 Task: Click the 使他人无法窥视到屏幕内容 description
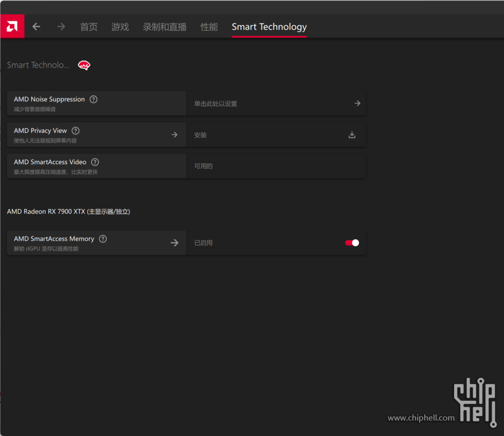pyautogui.click(x=45, y=141)
